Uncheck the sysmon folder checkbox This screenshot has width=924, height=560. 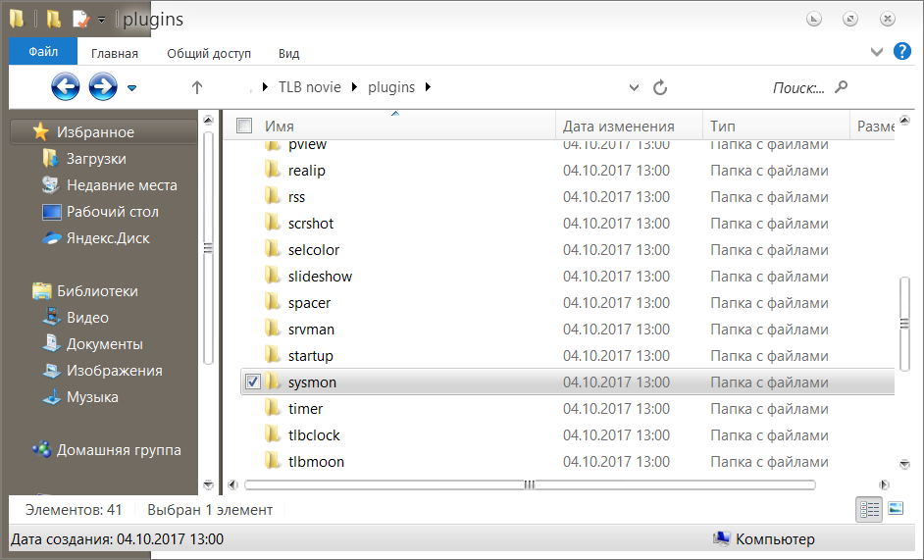click(253, 382)
